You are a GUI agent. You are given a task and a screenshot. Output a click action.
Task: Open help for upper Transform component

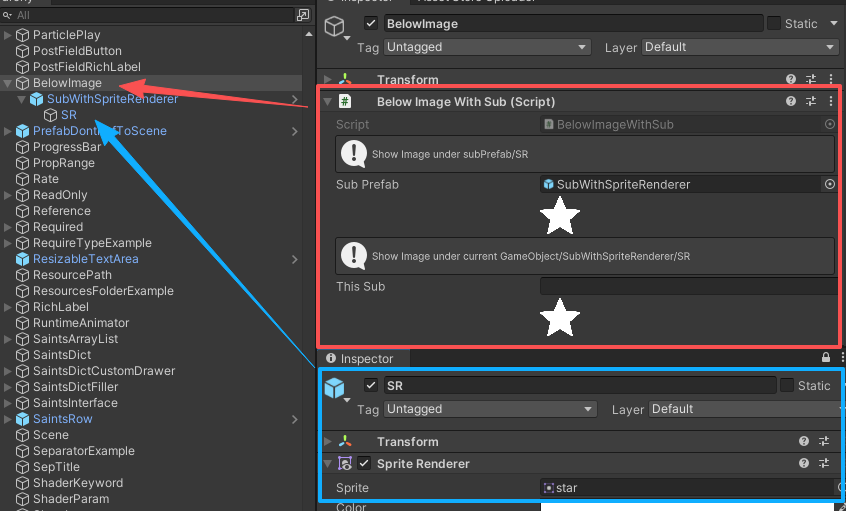791,79
